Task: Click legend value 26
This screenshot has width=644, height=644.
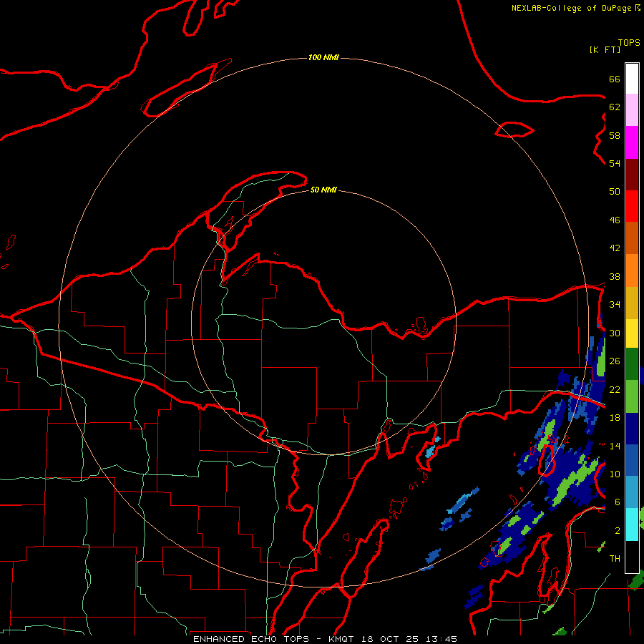Action: click(x=615, y=361)
